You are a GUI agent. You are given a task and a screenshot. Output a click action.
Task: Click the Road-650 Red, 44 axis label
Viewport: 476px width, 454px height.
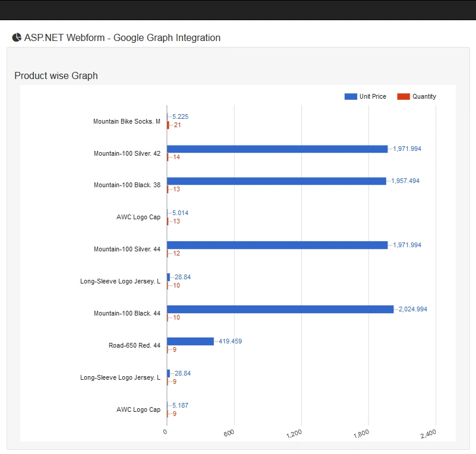(x=134, y=345)
